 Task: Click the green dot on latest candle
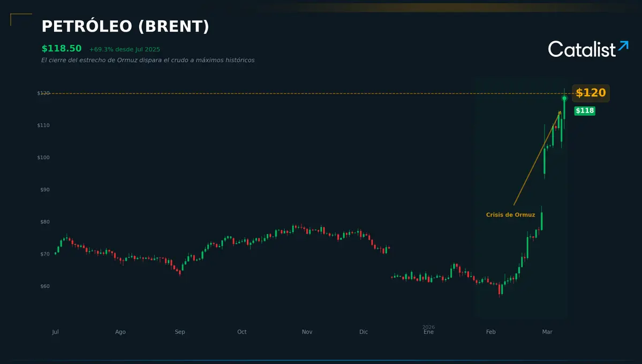pos(564,98)
